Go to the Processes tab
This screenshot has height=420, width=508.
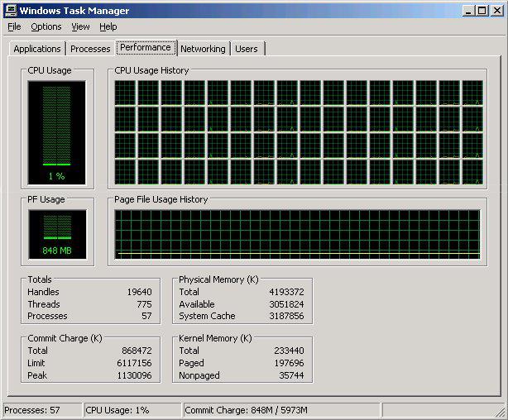(90, 49)
